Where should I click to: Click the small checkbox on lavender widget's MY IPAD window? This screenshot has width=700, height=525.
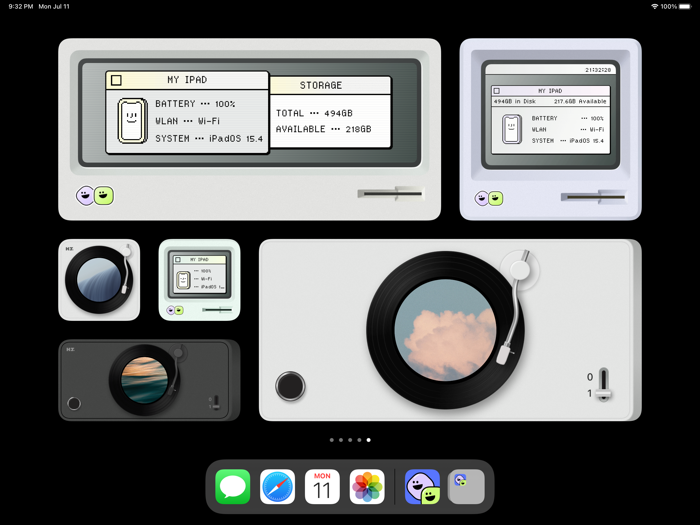coord(496,91)
